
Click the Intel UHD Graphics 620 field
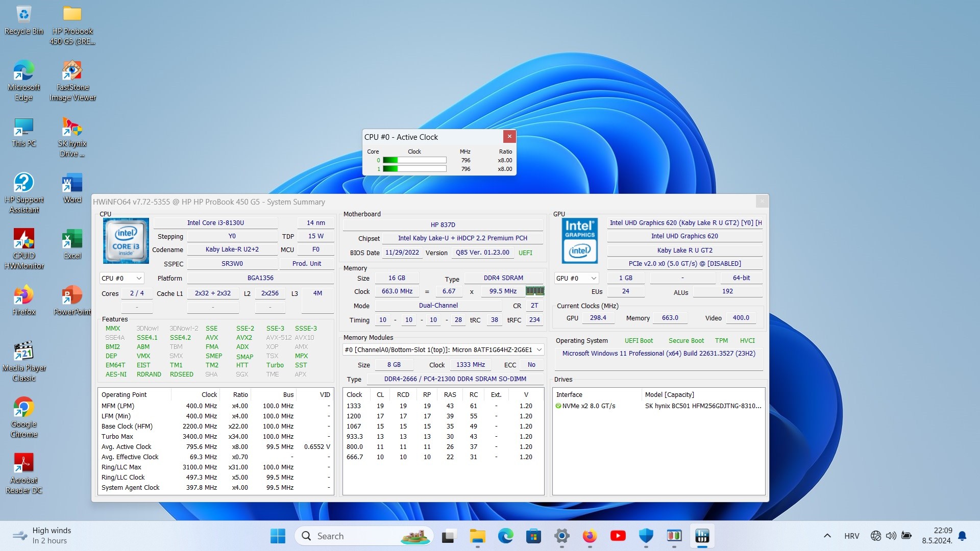684,236
